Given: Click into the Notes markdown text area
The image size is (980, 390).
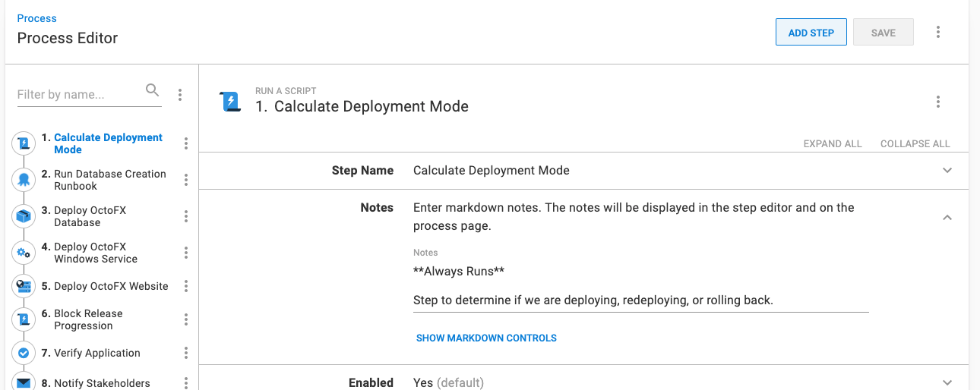Looking at the screenshot, I should pos(640,286).
